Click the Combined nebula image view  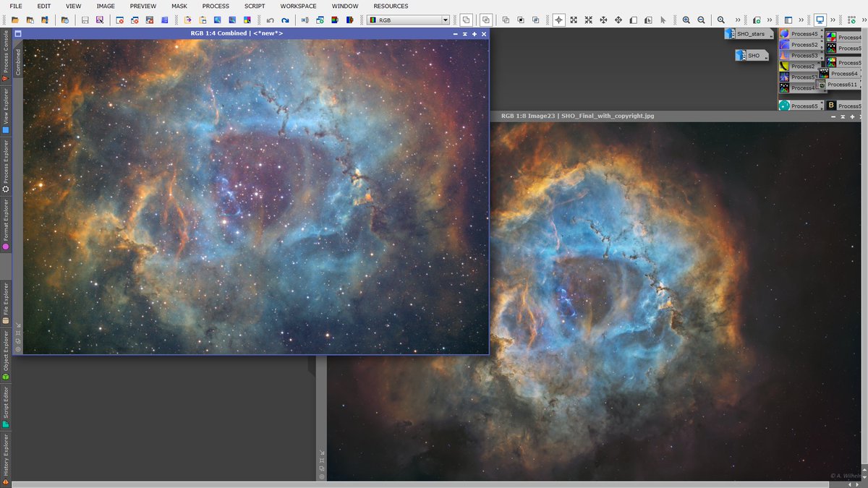pyautogui.click(x=256, y=197)
